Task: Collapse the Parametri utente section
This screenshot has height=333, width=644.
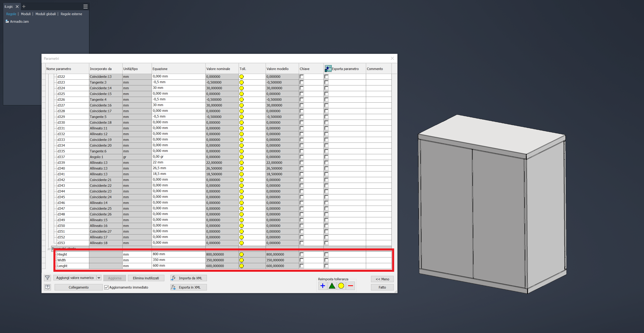Action: (x=49, y=249)
